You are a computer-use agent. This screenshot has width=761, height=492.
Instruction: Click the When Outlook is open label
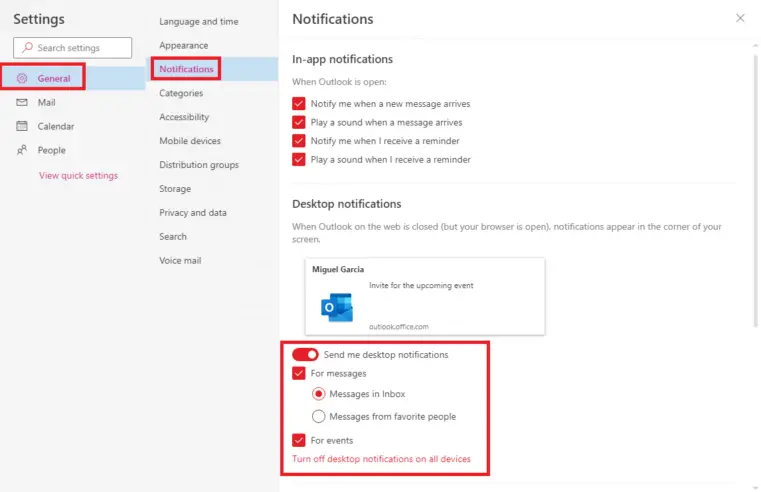coord(339,82)
